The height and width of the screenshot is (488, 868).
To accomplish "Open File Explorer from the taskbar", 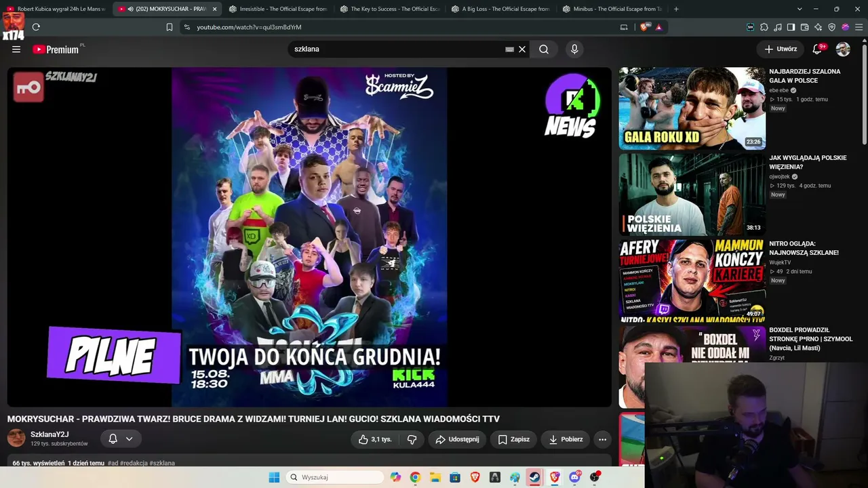I will [x=435, y=477].
